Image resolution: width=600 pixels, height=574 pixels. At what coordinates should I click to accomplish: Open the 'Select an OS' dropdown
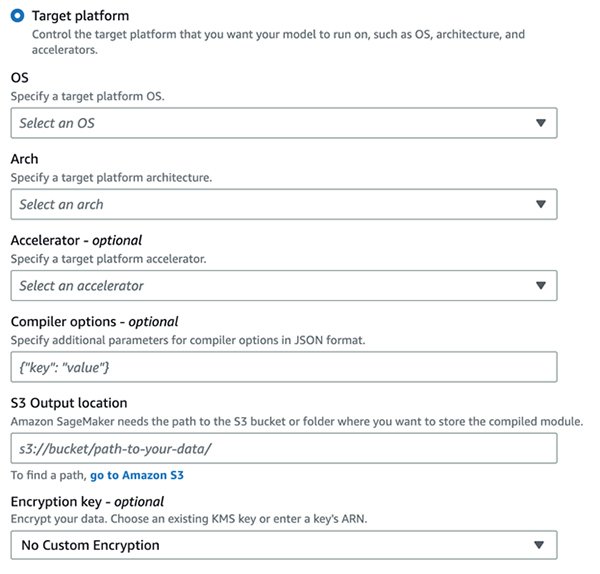[x=270, y=123]
